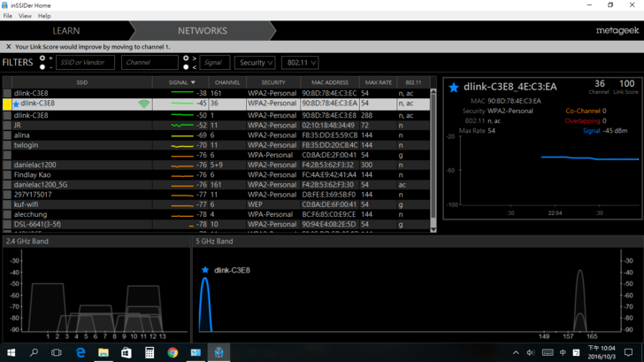Show hidden system tray icons
644x362 pixels.
tap(516, 352)
